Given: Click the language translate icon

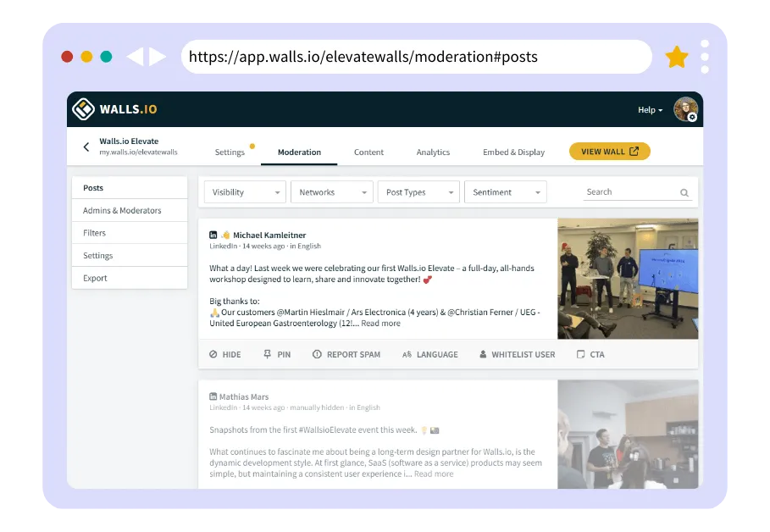Looking at the screenshot, I should pyautogui.click(x=407, y=355).
